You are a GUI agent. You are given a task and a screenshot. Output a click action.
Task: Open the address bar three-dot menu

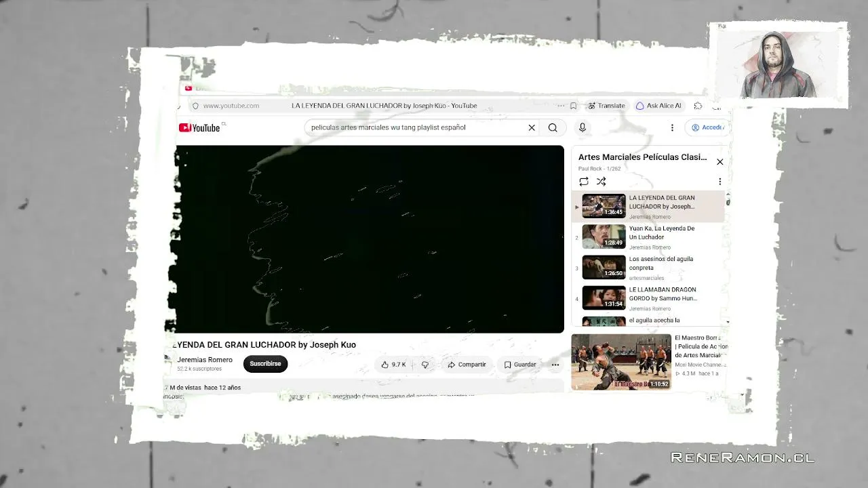(561, 106)
